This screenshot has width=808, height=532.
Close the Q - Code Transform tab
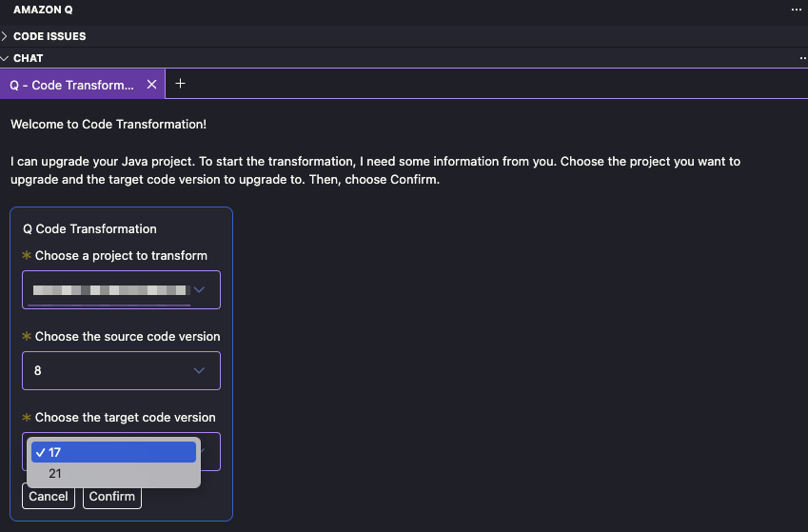(151, 85)
